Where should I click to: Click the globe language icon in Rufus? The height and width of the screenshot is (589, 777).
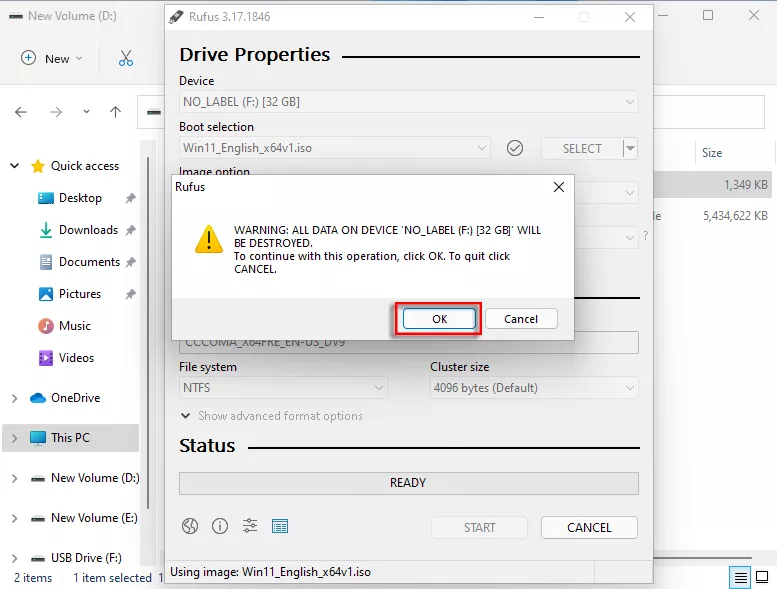click(190, 526)
